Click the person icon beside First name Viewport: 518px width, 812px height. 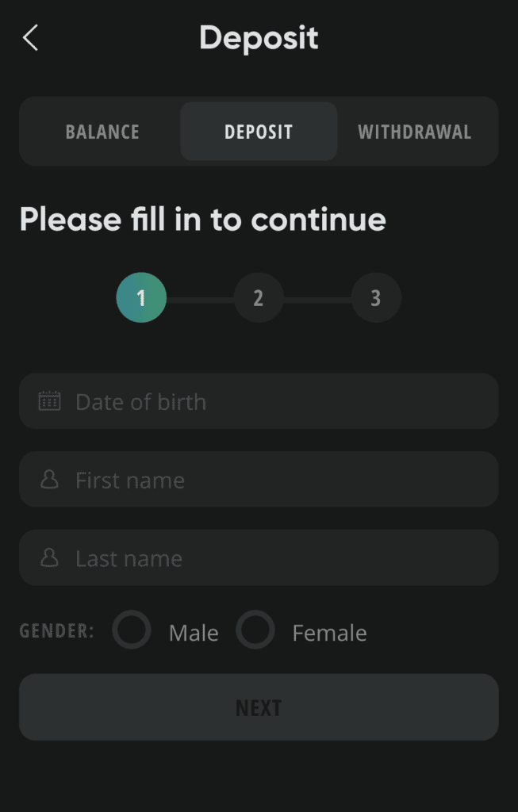[x=50, y=480]
